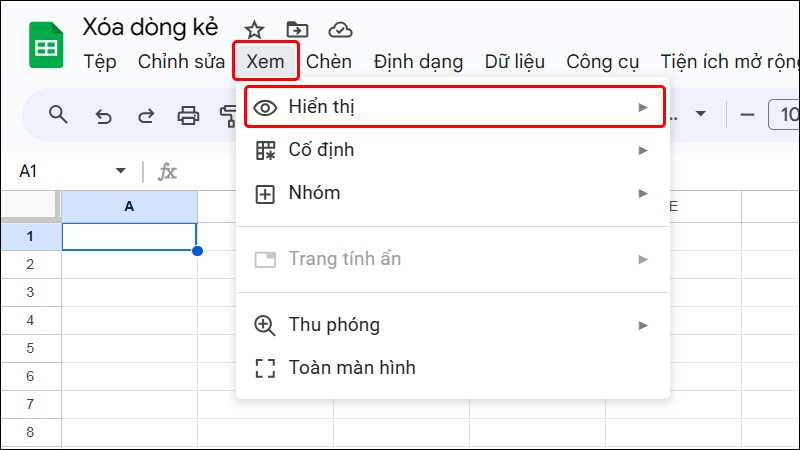This screenshot has width=800, height=450.
Task: Click the eye icon beside Hiển thị
Action: pyautogui.click(x=265, y=108)
